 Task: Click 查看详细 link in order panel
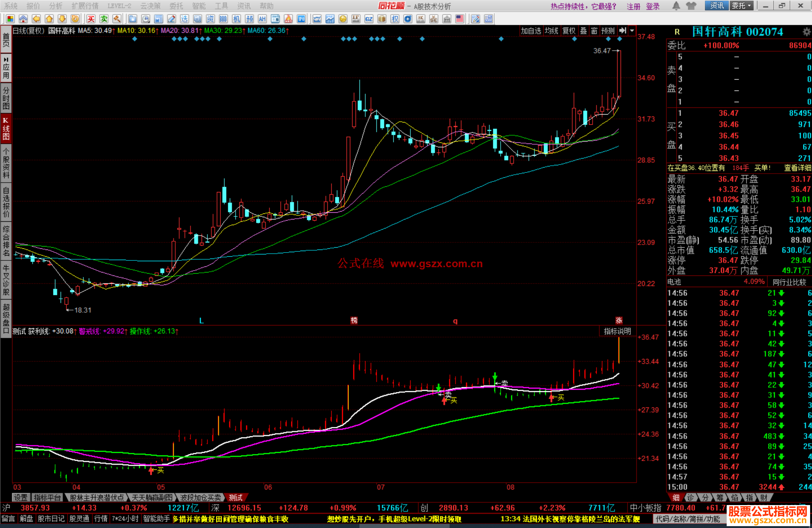pyautogui.click(x=797, y=168)
